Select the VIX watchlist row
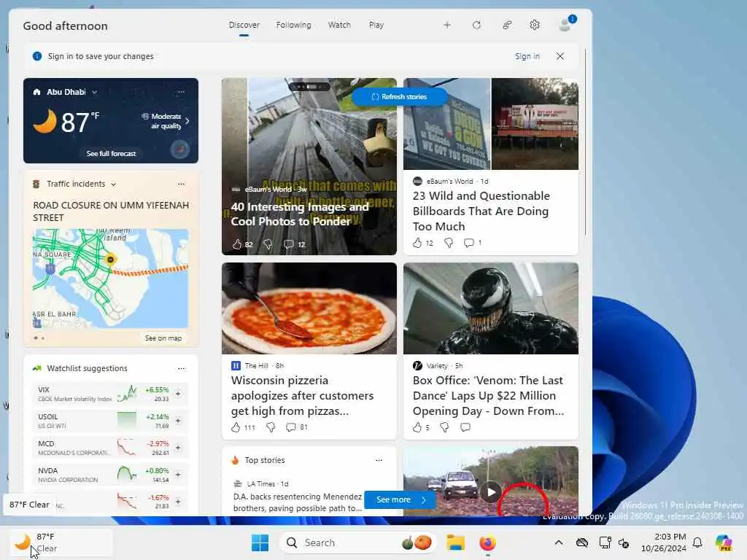Viewport: 747px width, 560px height. [111, 394]
